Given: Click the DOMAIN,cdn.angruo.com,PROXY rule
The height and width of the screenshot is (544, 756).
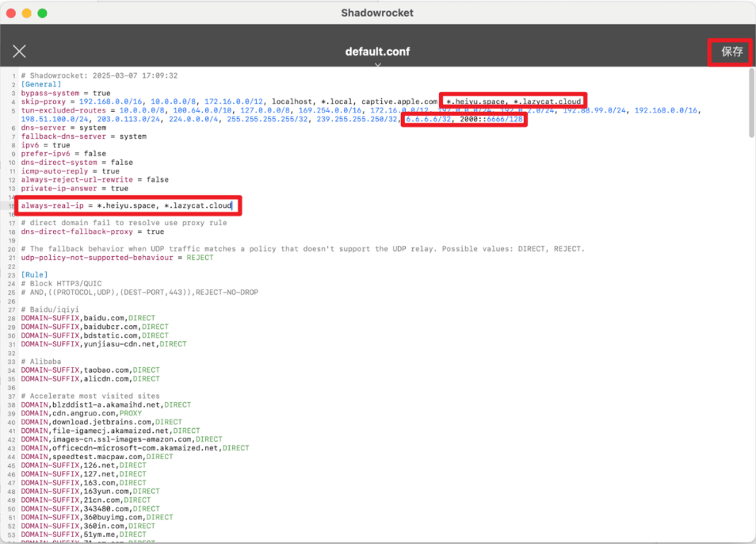Looking at the screenshot, I should 81,413.
